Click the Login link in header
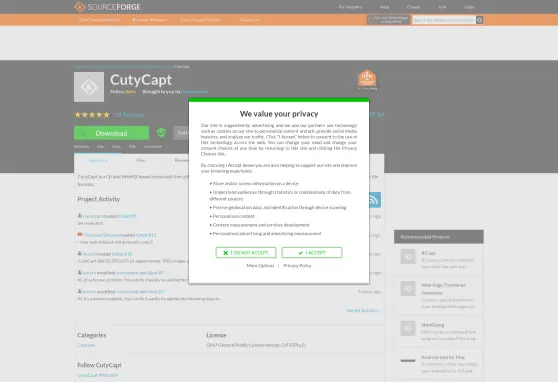The height and width of the screenshot is (382, 558). point(469,7)
